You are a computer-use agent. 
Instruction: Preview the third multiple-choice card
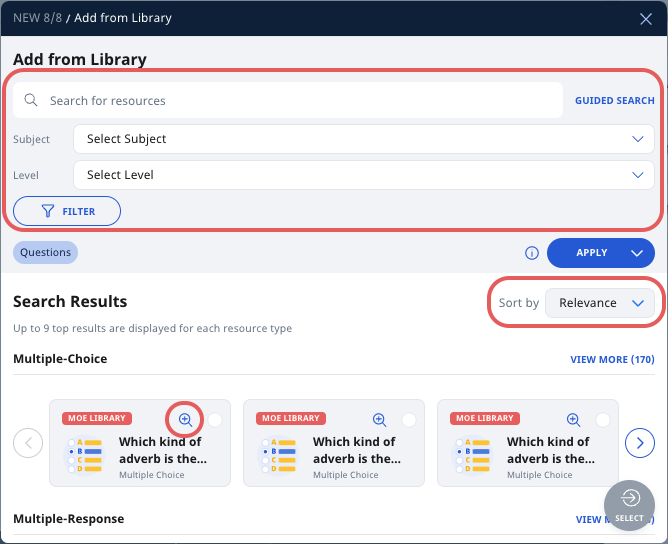point(573,420)
